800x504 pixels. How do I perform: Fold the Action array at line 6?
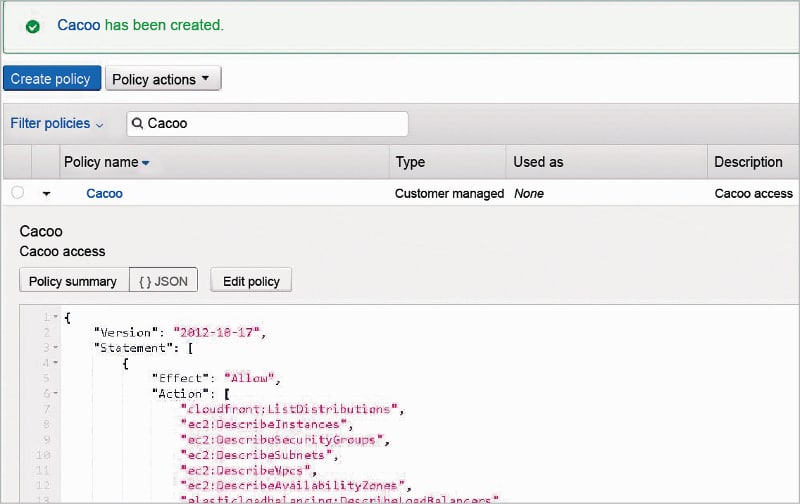click(x=55, y=393)
